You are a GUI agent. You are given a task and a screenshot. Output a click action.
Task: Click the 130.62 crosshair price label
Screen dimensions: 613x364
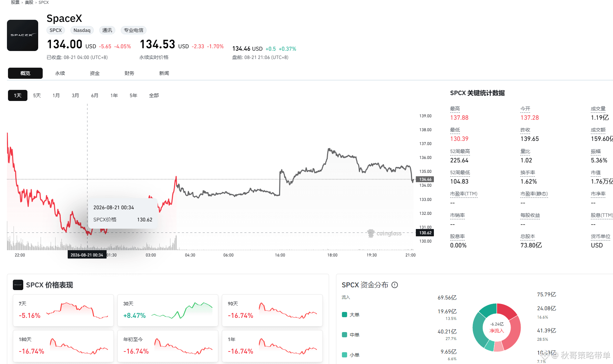[425, 233]
